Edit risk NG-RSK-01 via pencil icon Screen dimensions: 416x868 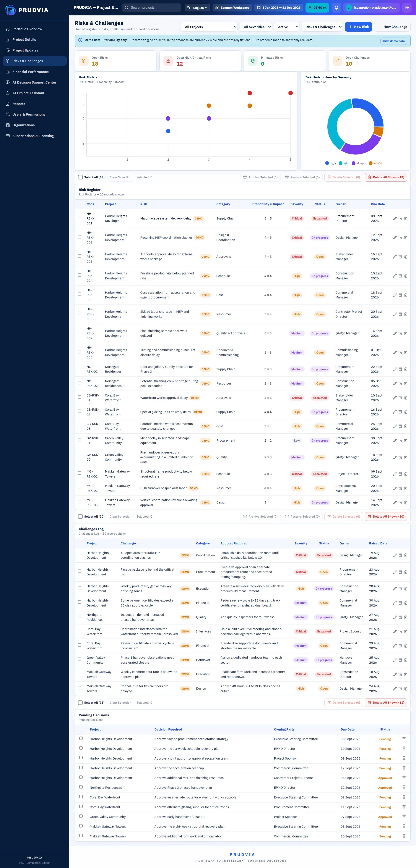click(x=395, y=369)
